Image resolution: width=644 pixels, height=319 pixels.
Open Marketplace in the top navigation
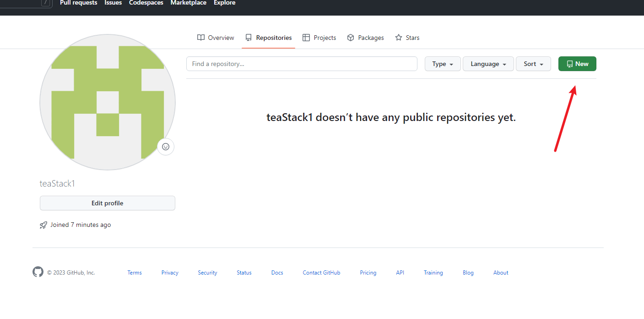pyautogui.click(x=189, y=3)
